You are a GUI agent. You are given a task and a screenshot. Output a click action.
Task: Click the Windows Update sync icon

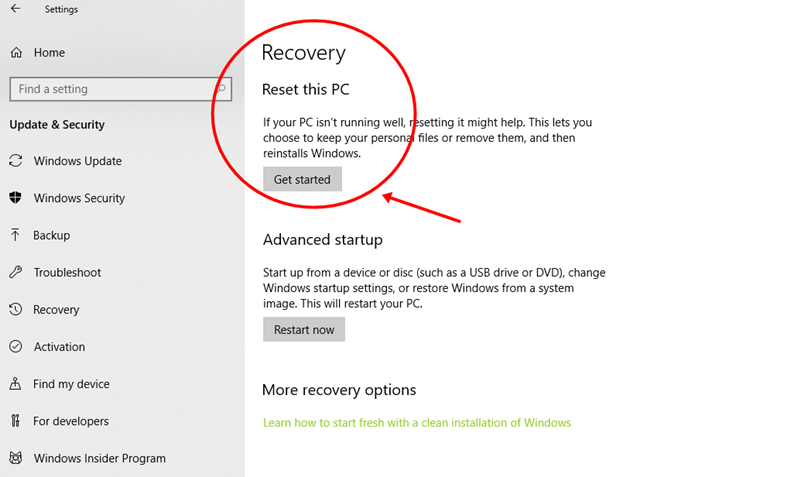point(16,161)
